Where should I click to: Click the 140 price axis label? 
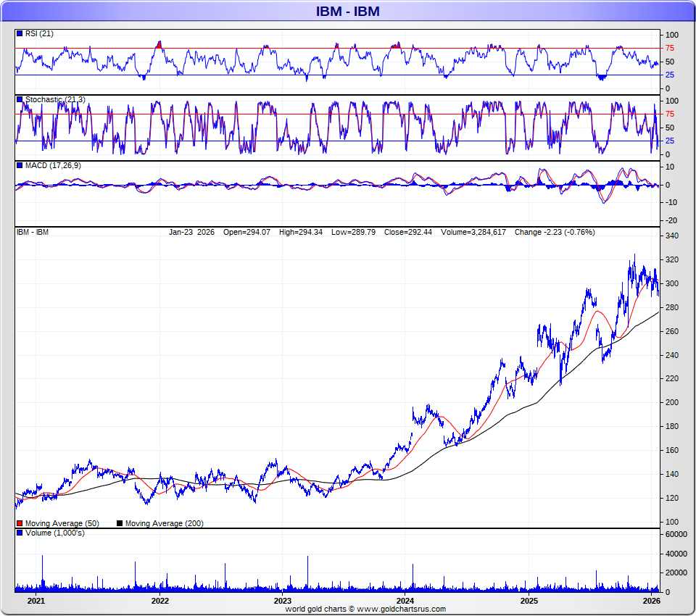672,475
